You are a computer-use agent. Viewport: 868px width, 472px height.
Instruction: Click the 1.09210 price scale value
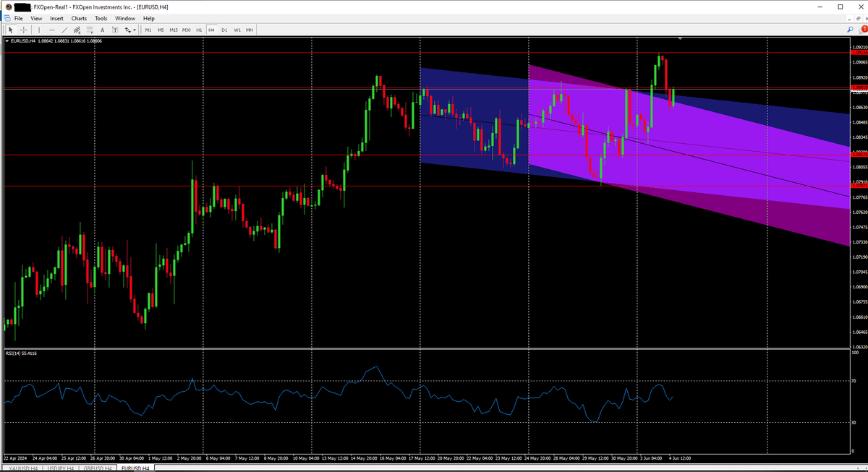pos(859,47)
